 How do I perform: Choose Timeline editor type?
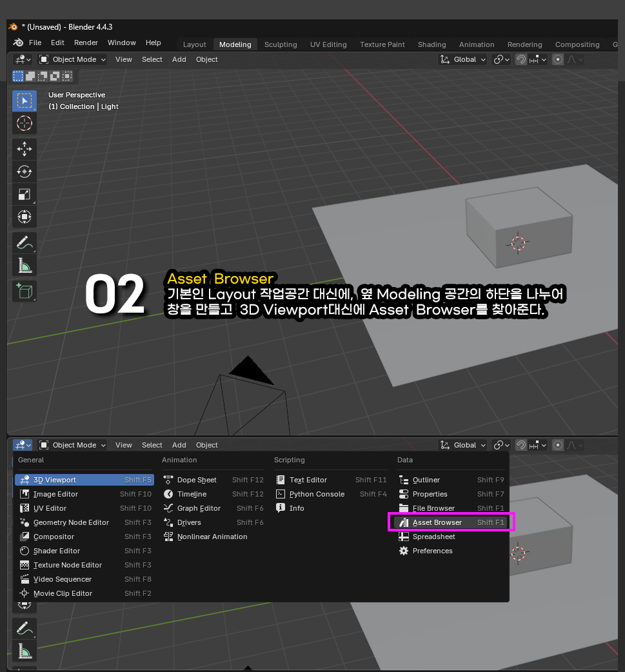pyautogui.click(x=213, y=494)
